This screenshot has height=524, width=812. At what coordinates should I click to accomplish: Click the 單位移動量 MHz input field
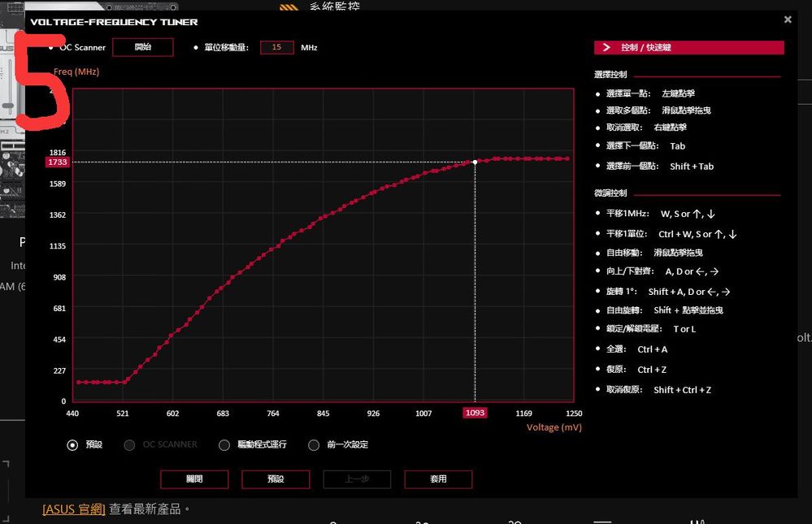[x=276, y=47]
